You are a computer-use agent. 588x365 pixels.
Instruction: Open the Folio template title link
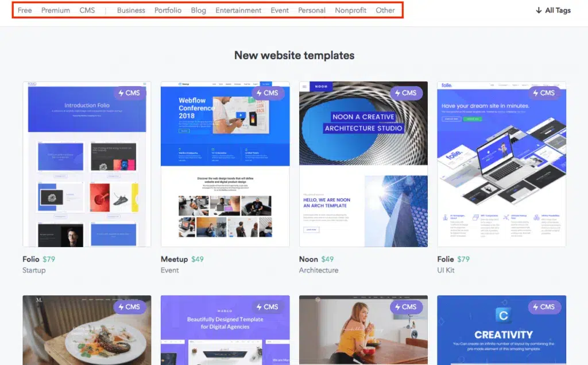pyautogui.click(x=31, y=259)
